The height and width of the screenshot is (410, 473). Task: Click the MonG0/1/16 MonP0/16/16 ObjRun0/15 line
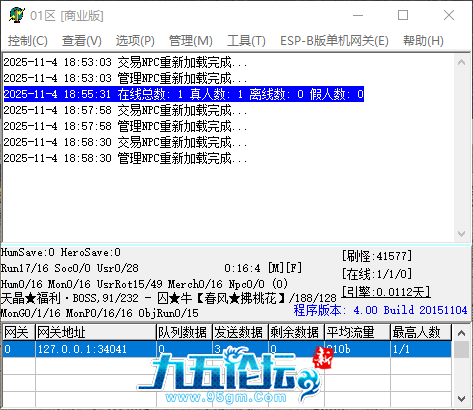coord(100,313)
